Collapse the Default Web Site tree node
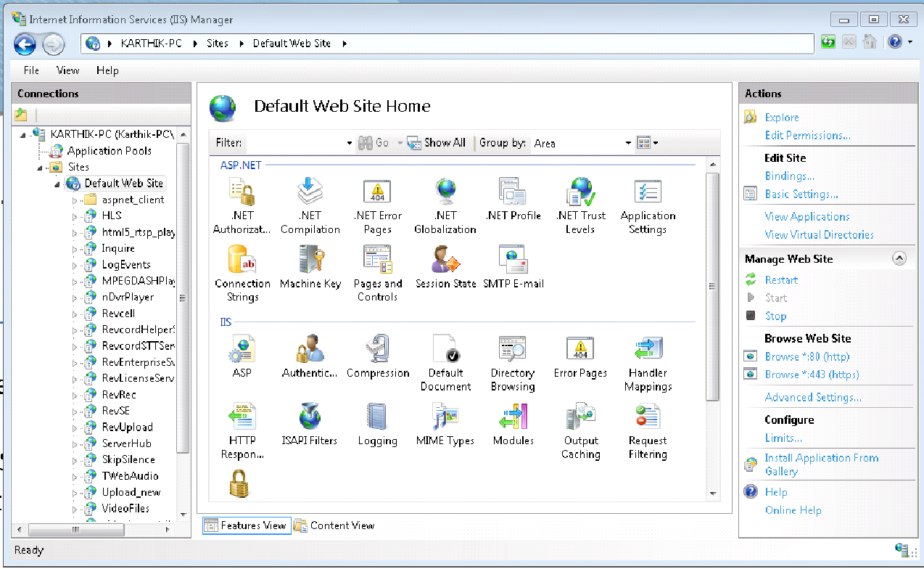This screenshot has width=924, height=569. point(57,184)
